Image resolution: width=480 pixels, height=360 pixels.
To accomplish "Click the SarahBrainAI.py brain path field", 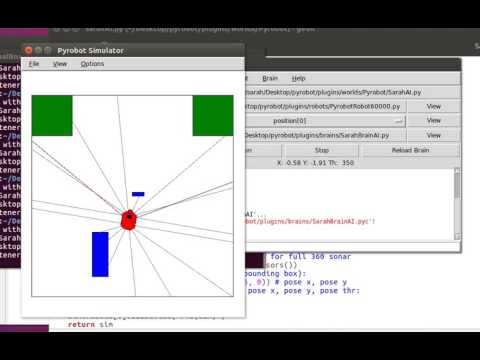I will [325, 135].
